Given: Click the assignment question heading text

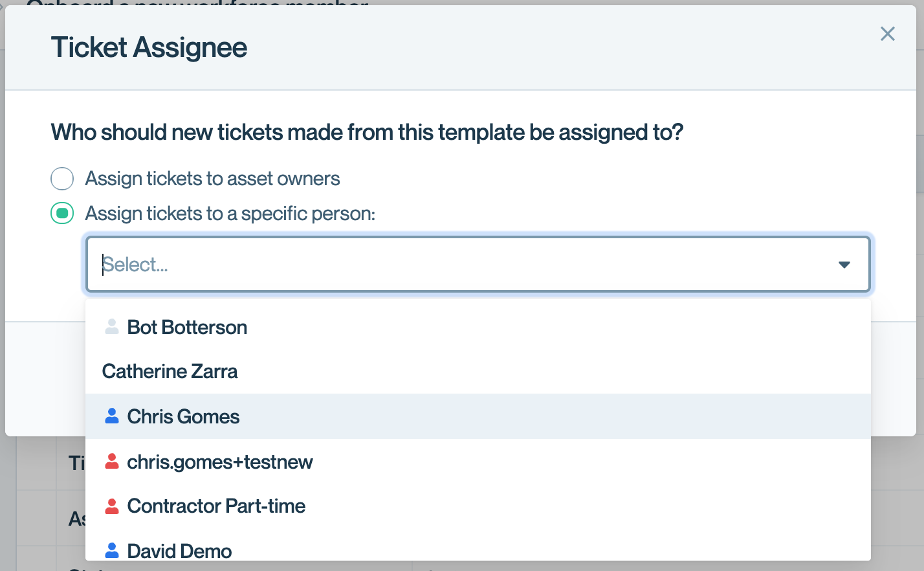Looking at the screenshot, I should tap(367, 132).
